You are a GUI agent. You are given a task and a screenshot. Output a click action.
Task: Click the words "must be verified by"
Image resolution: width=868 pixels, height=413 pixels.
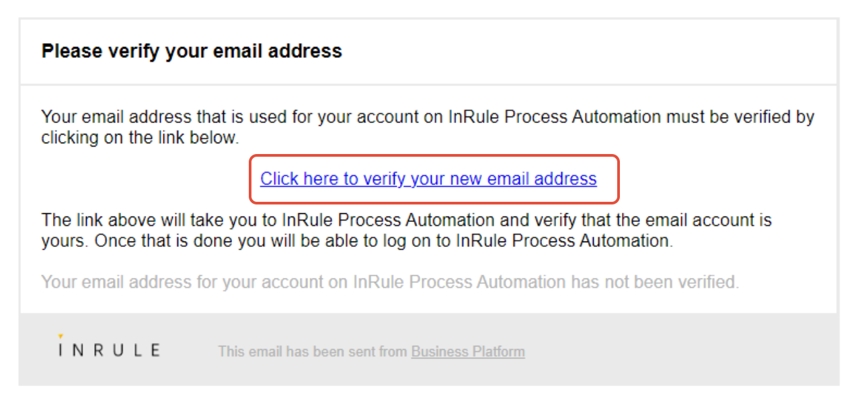click(740, 117)
